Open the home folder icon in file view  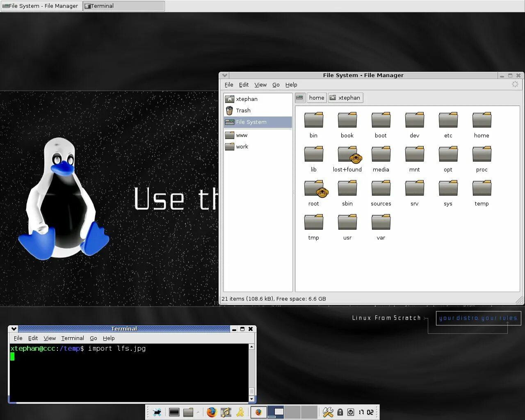click(x=482, y=125)
